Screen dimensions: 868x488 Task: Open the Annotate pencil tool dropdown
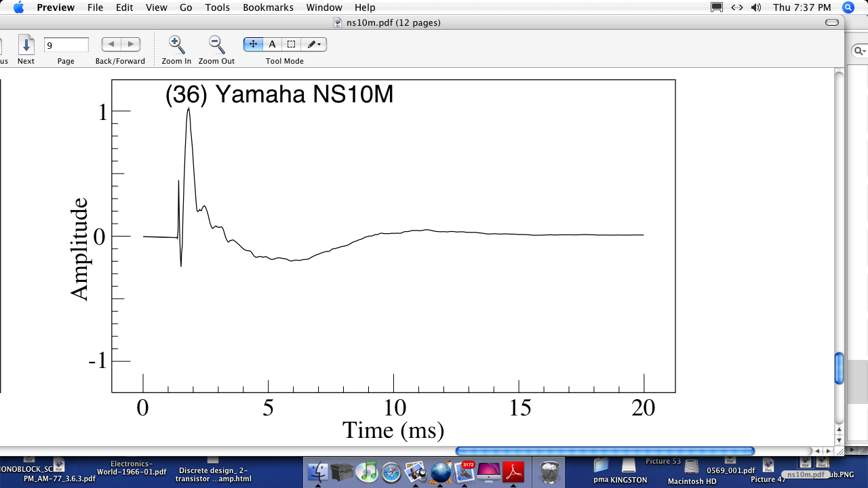tap(314, 44)
